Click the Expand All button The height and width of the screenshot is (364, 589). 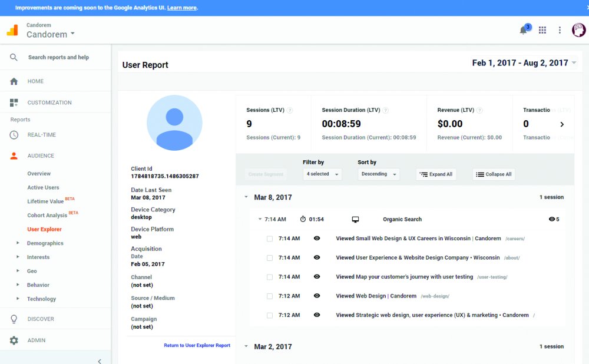pyautogui.click(x=436, y=174)
